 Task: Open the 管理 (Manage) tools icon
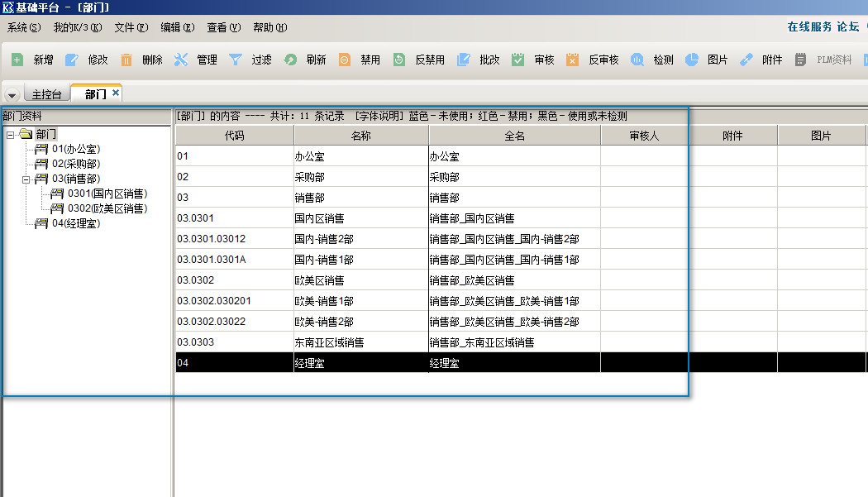(181, 60)
